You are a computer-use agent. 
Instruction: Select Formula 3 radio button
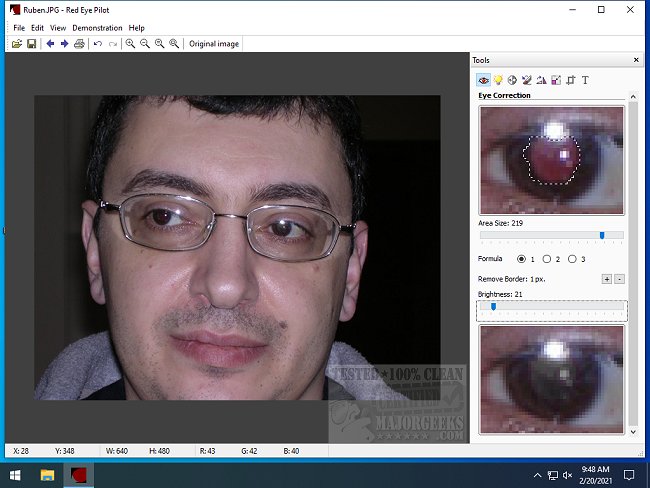[572, 259]
